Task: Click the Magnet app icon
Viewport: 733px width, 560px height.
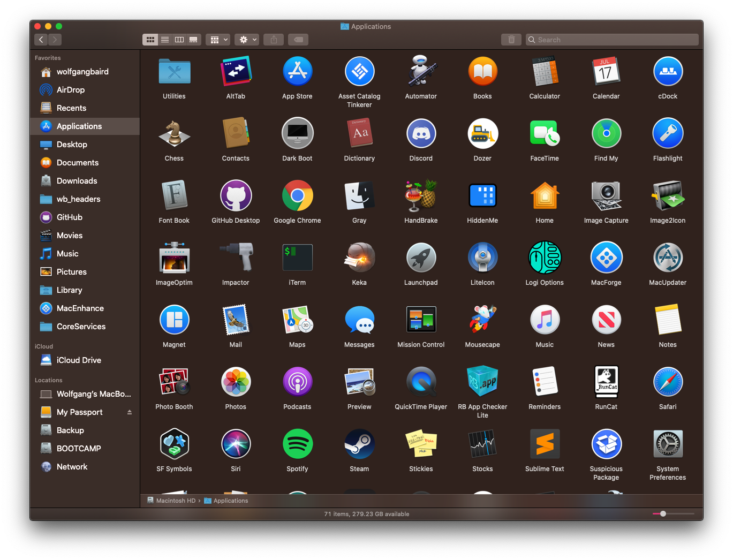Action: [x=174, y=320]
